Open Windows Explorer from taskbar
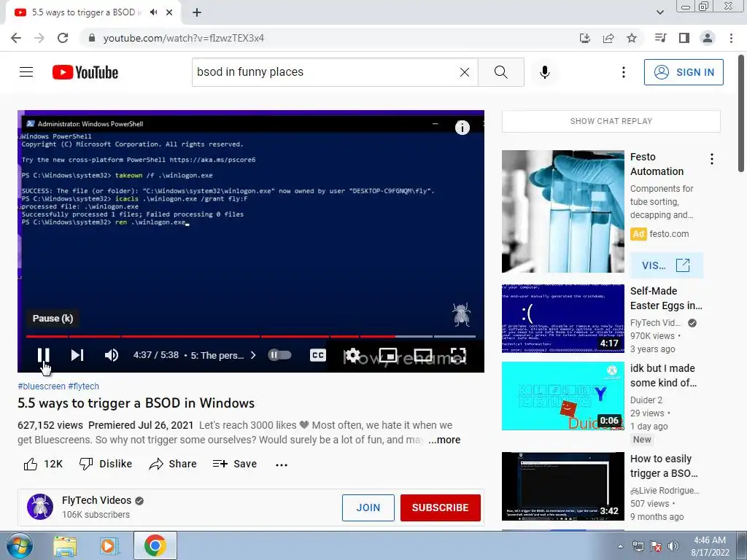747x560 pixels. click(65, 546)
